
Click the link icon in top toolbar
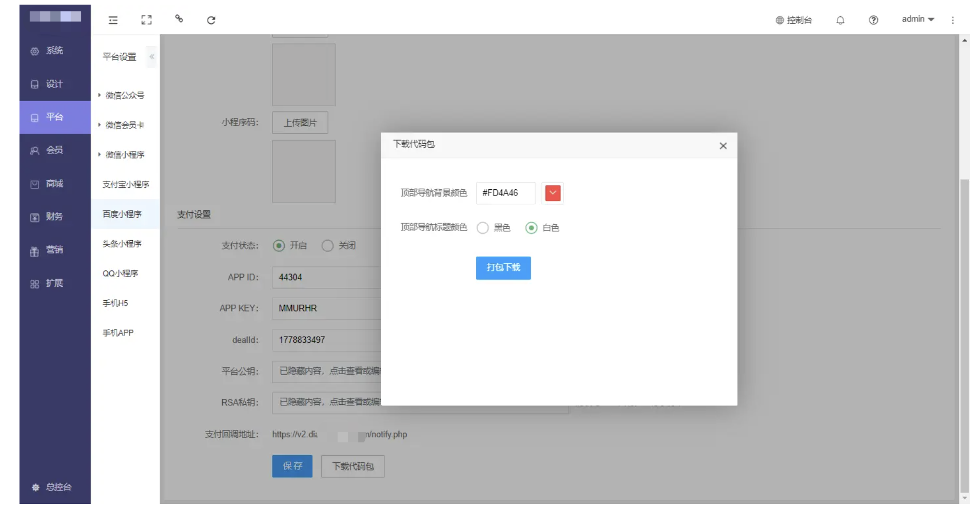[x=179, y=19]
